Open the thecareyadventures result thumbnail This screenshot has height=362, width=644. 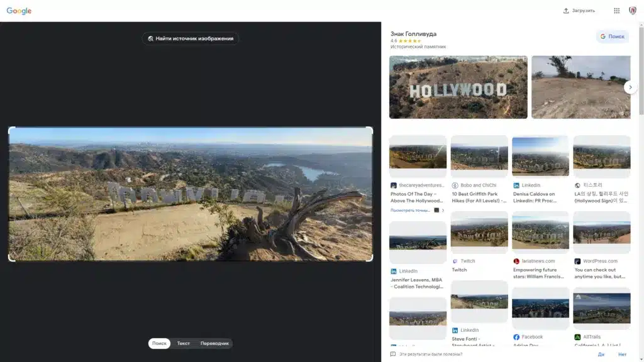pyautogui.click(x=418, y=156)
